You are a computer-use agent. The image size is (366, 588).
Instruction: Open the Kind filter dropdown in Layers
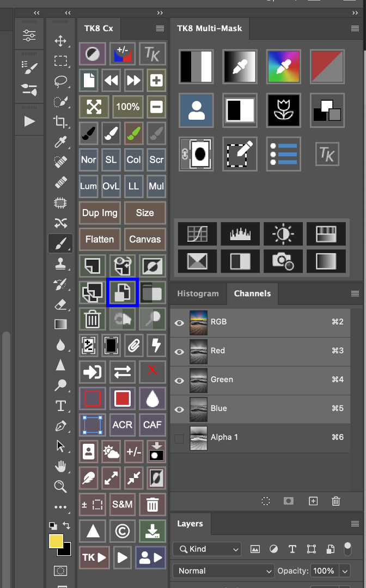point(207,549)
